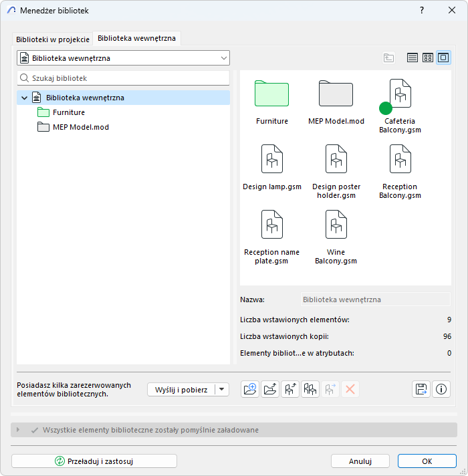
Task: Select the Furniture green folder thumbnail
Action: tap(271, 94)
